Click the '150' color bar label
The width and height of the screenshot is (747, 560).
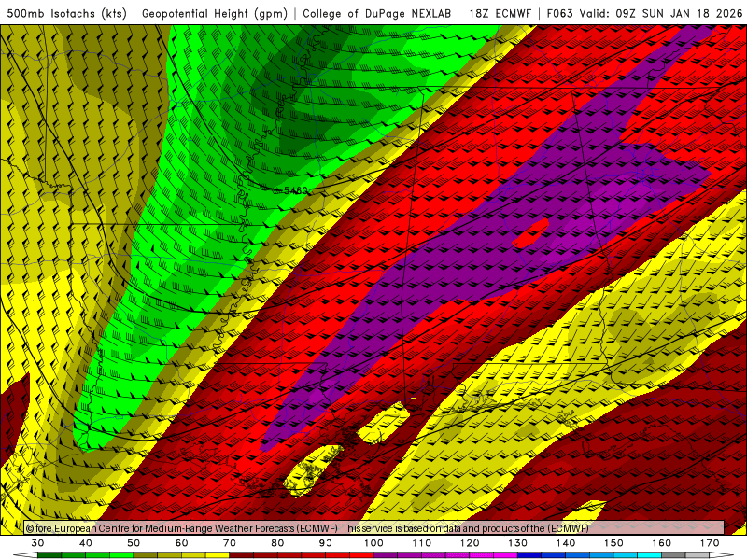[613, 543]
